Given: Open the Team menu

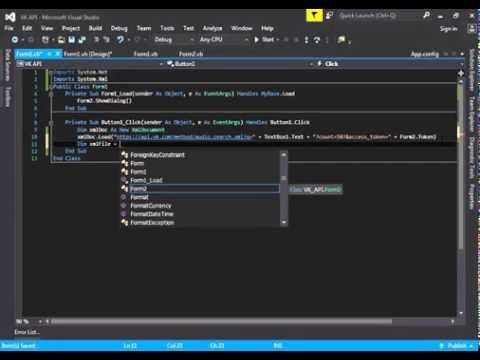Looking at the screenshot, I should (144, 28).
